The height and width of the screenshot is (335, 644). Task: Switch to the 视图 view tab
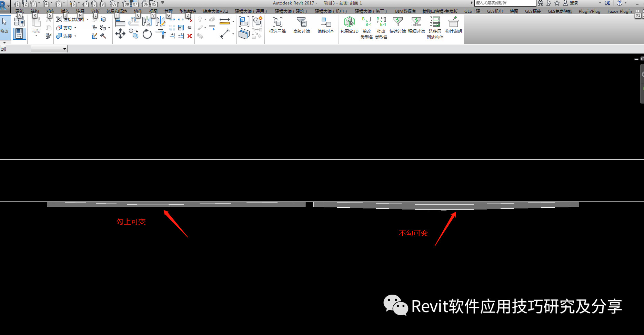coord(153,11)
